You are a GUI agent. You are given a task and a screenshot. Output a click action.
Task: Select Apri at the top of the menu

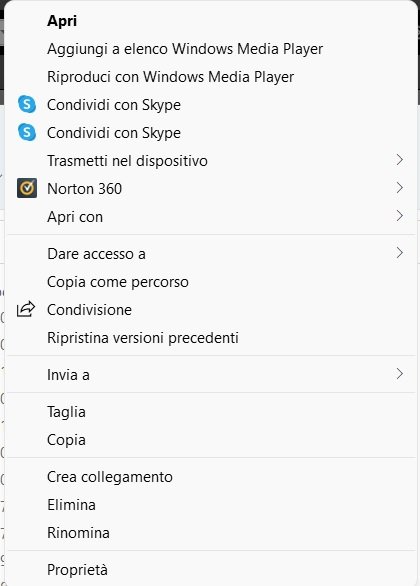[x=62, y=21]
